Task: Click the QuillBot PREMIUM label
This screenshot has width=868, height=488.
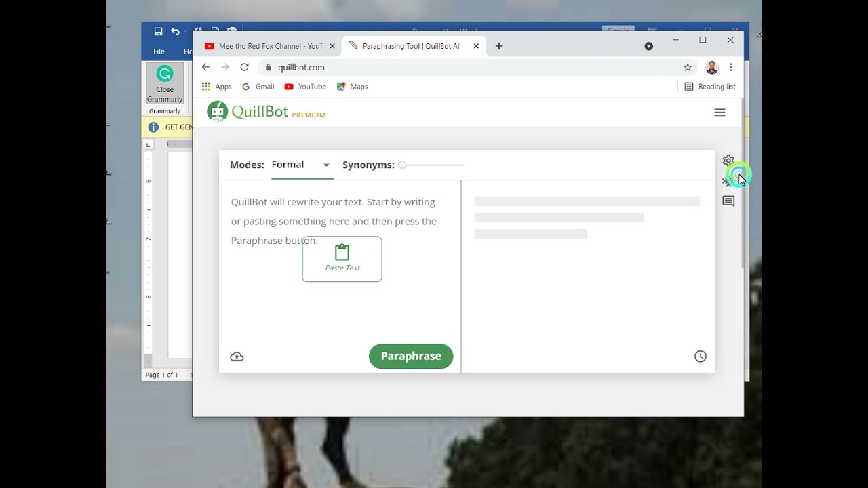Action: click(x=309, y=115)
